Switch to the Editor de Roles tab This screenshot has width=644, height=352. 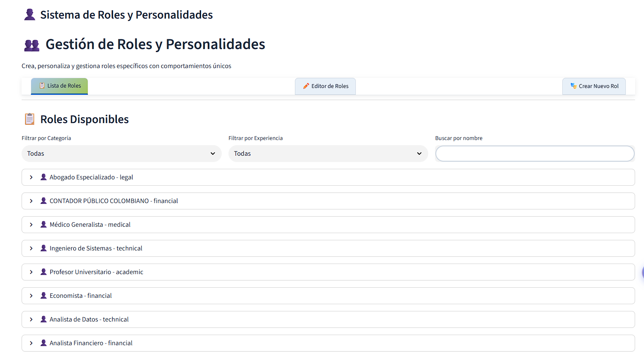coord(325,86)
